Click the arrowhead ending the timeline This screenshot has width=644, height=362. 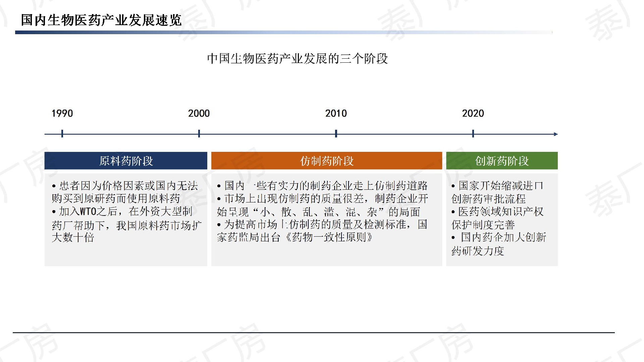[x=556, y=134]
